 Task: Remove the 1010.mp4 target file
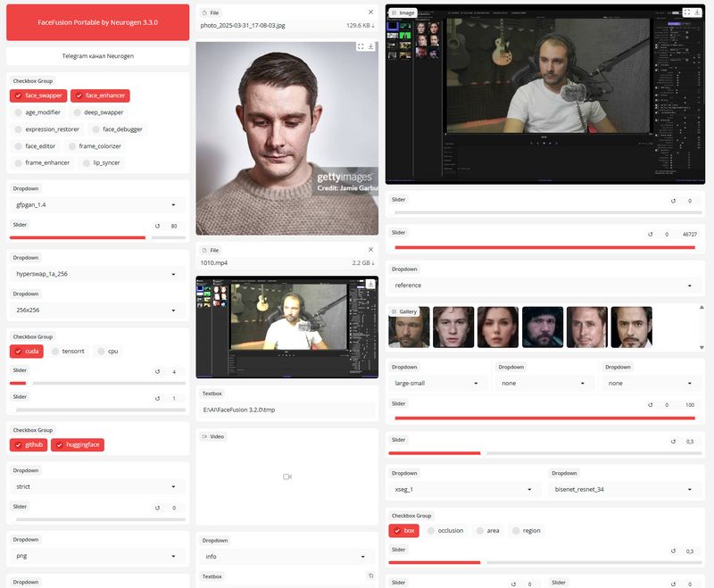coord(371,251)
